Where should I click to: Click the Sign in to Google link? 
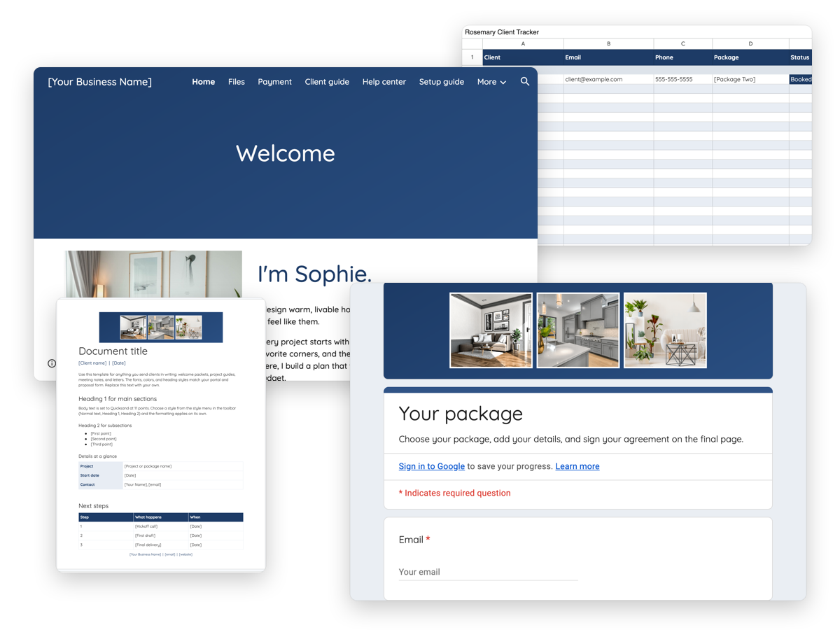point(431,466)
